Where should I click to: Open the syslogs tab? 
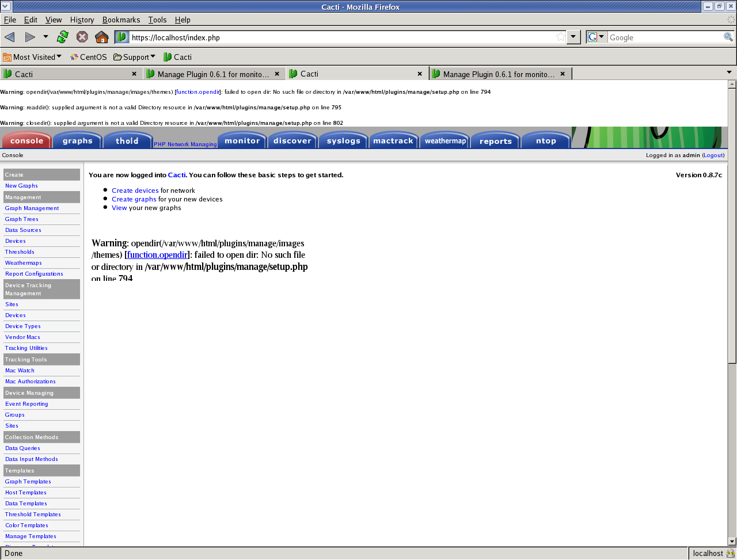(x=343, y=140)
